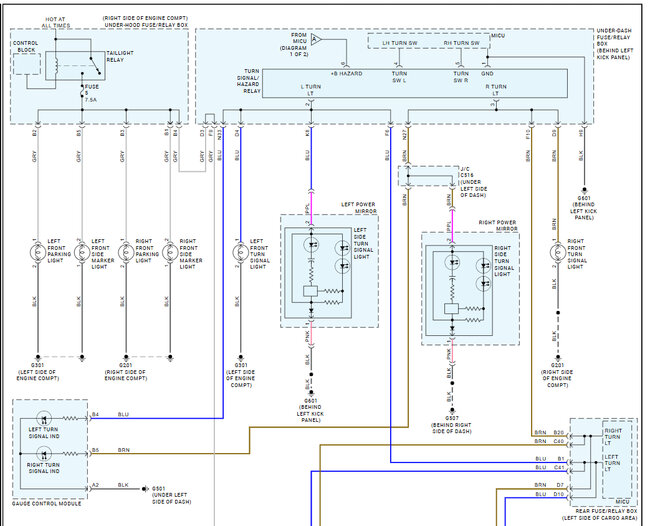Screen dimensions: 650x526
Task: Click the J/C C516 junction connector box
Action: 428,176
